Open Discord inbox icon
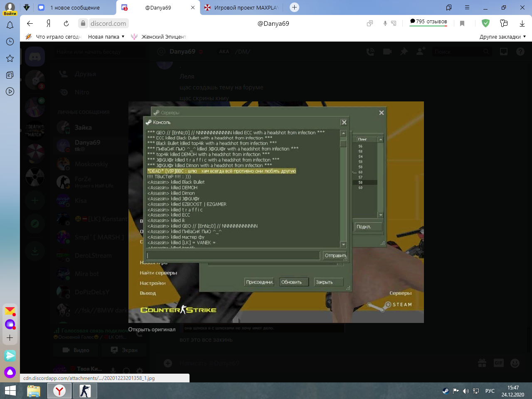 coord(504,52)
